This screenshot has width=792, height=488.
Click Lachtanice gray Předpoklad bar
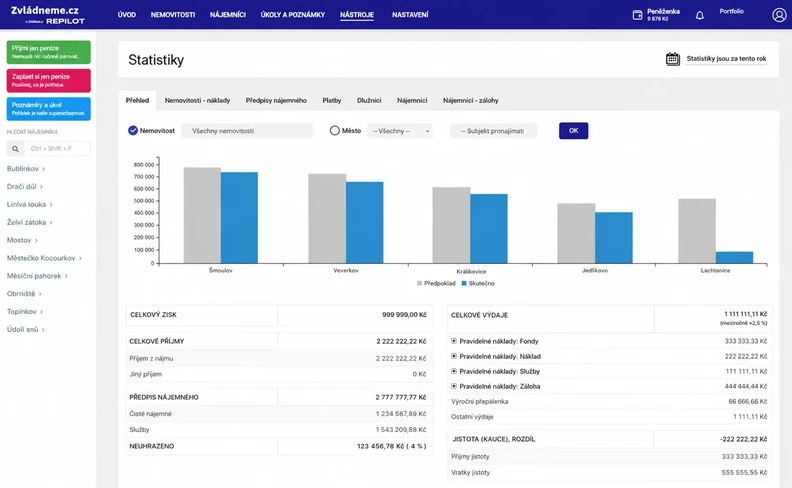pos(697,231)
